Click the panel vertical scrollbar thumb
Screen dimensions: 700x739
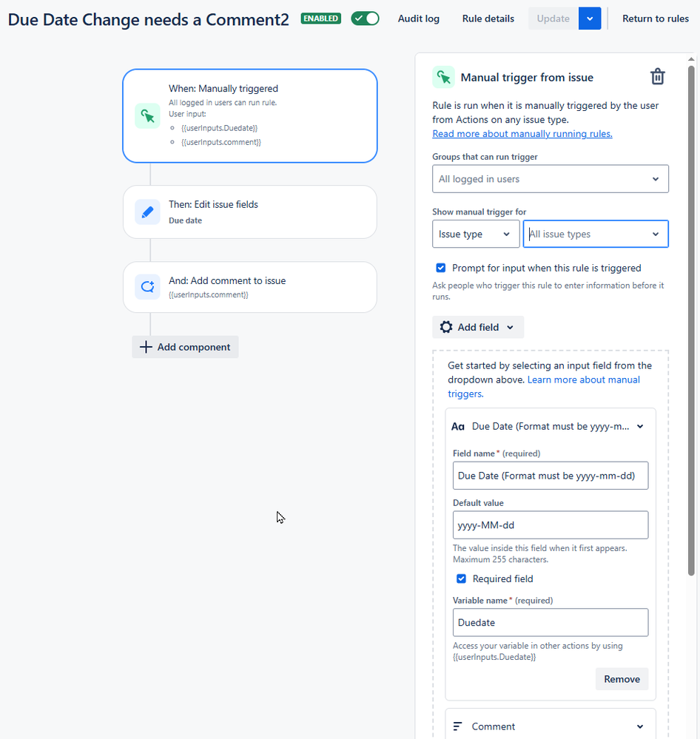pos(691,320)
